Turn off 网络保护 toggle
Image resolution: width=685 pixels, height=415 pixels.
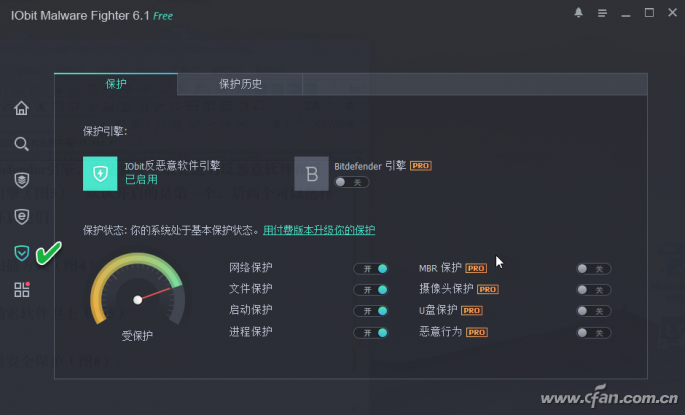pyautogui.click(x=371, y=269)
